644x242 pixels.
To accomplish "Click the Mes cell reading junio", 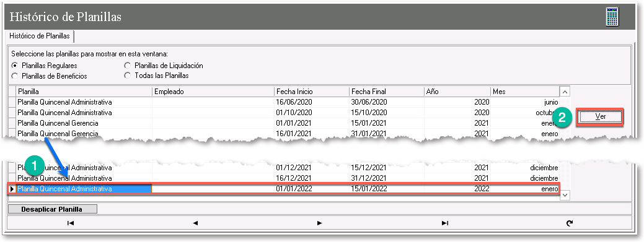I will (x=525, y=102).
